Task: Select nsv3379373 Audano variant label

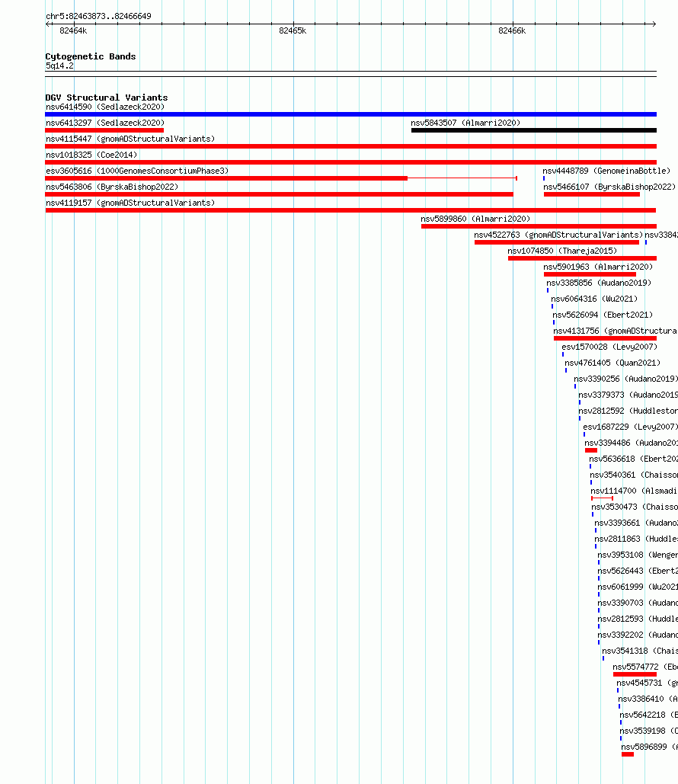Action: tap(628, 395)
